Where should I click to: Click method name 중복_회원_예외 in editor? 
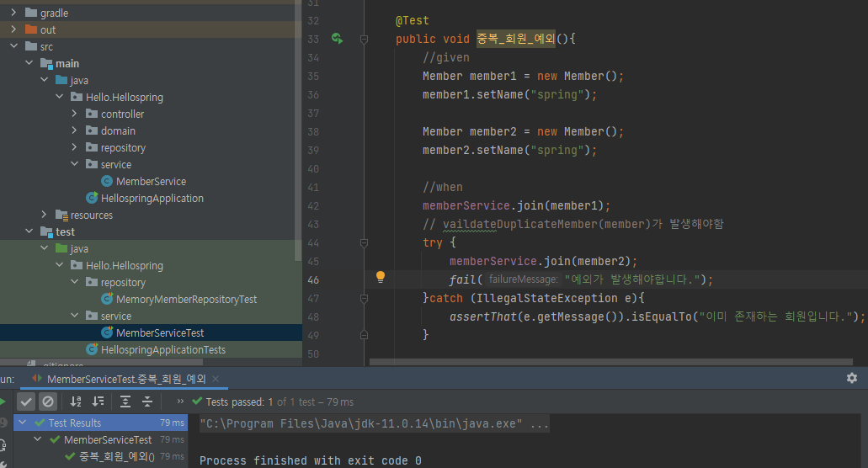(516, 39)
